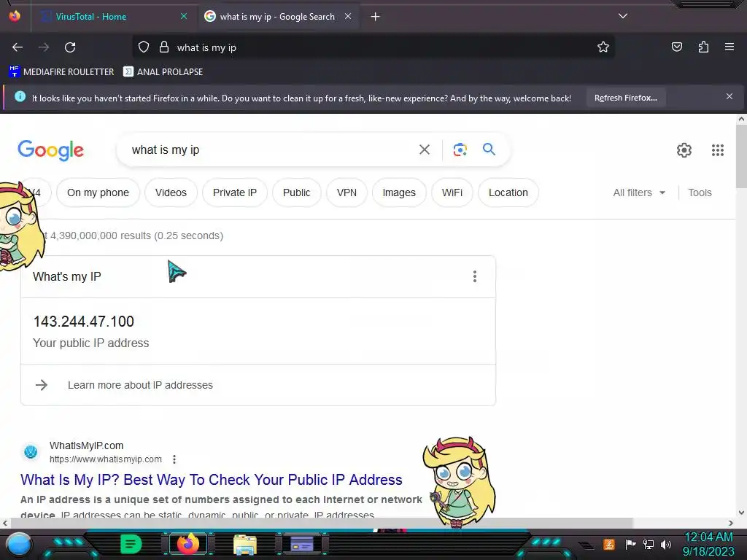This screenshot has height=560, width=747.
Task: Open the MEDIAFIRE ROULETTER bookmark
Action: tap(61, 72)
